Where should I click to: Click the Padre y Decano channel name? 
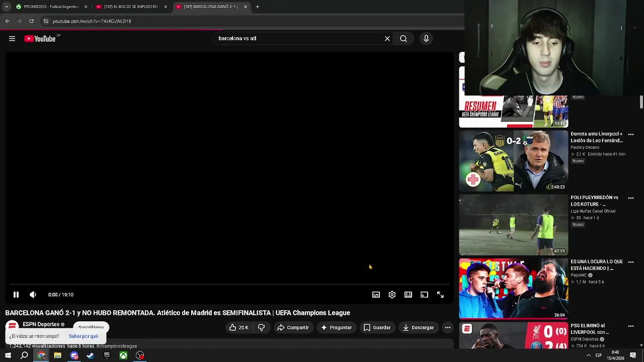click(x=585, y=147)
